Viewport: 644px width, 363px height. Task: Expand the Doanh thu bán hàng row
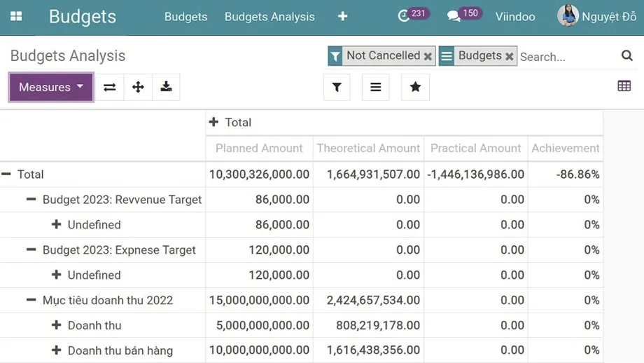click(x=56, y=350)
